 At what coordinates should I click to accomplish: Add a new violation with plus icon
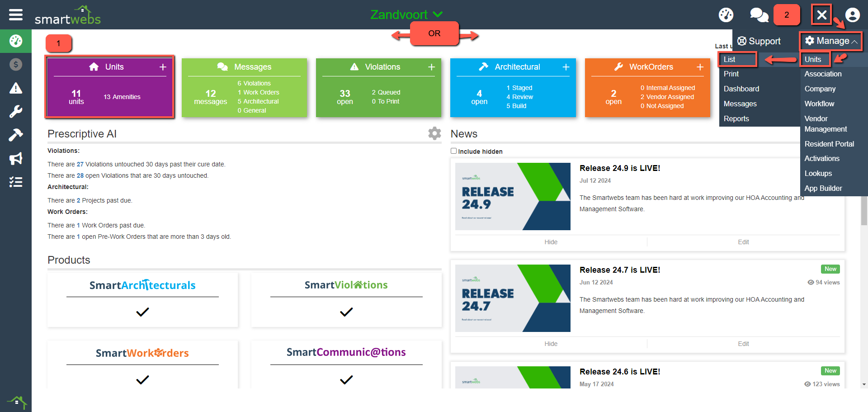[x=432, y=67]
